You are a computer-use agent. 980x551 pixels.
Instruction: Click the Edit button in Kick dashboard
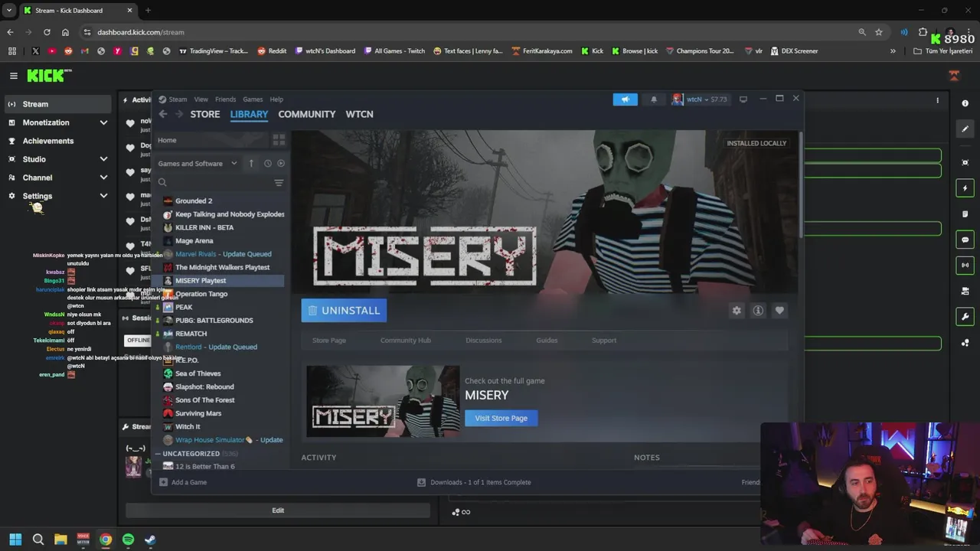tap(278, 510)
